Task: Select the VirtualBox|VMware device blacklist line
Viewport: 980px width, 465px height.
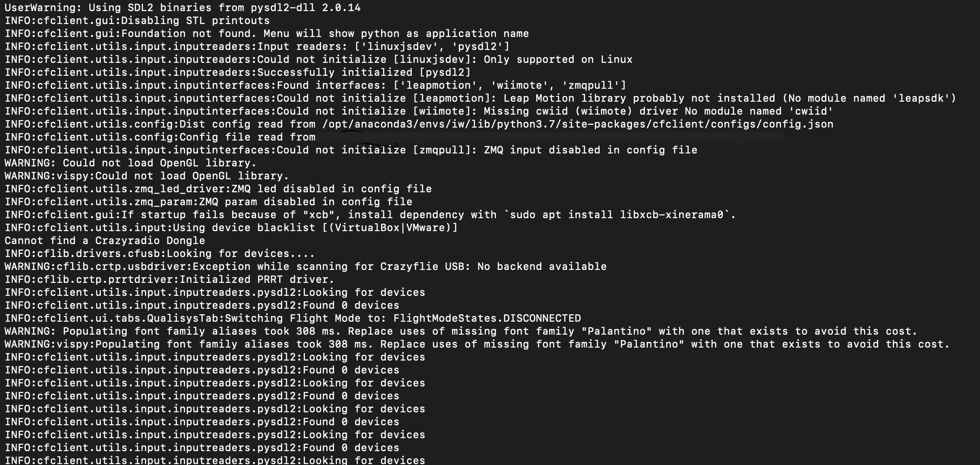Action: click(x=231, y=228)
